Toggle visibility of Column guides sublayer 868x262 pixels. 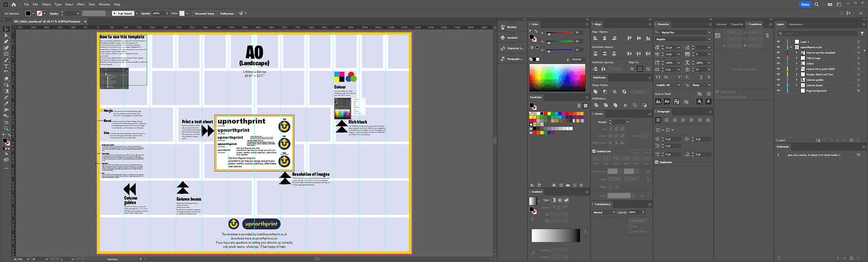coord(778,80)
